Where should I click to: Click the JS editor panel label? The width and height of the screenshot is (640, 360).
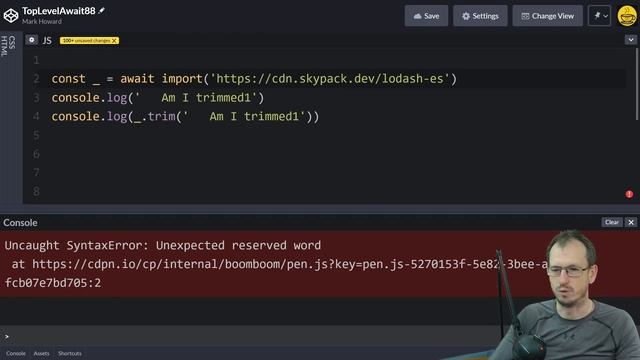point(47,40)
